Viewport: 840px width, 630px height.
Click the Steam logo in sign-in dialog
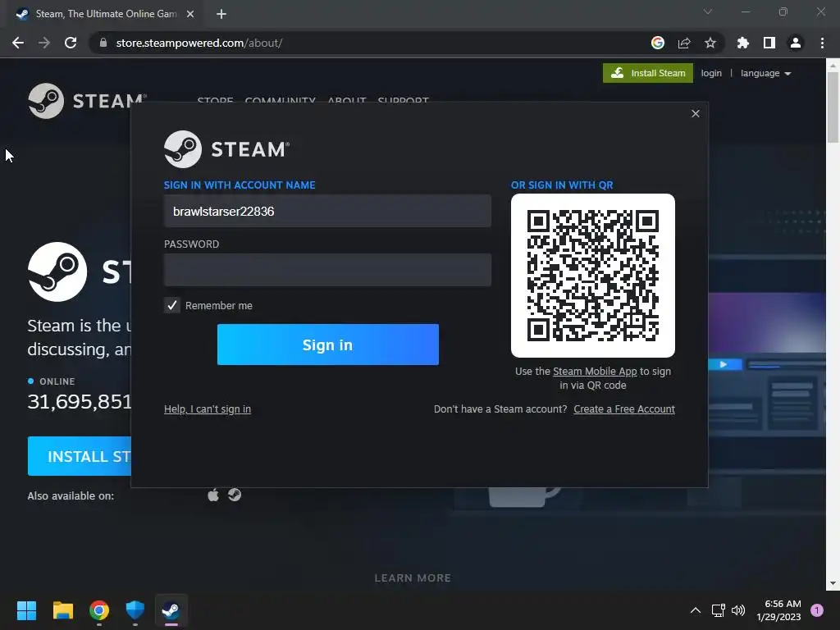pos(226,149)
